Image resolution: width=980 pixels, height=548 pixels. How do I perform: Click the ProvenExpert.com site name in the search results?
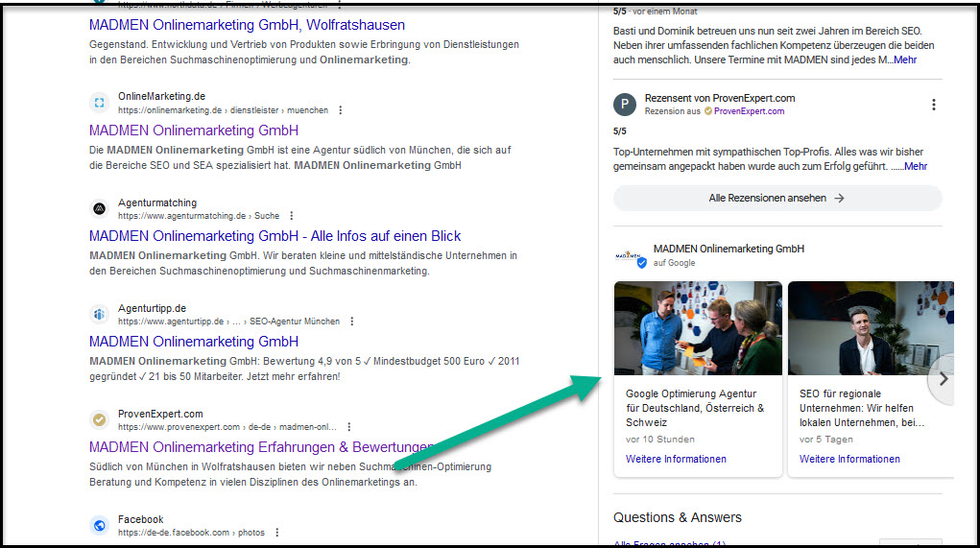point(160,414)
